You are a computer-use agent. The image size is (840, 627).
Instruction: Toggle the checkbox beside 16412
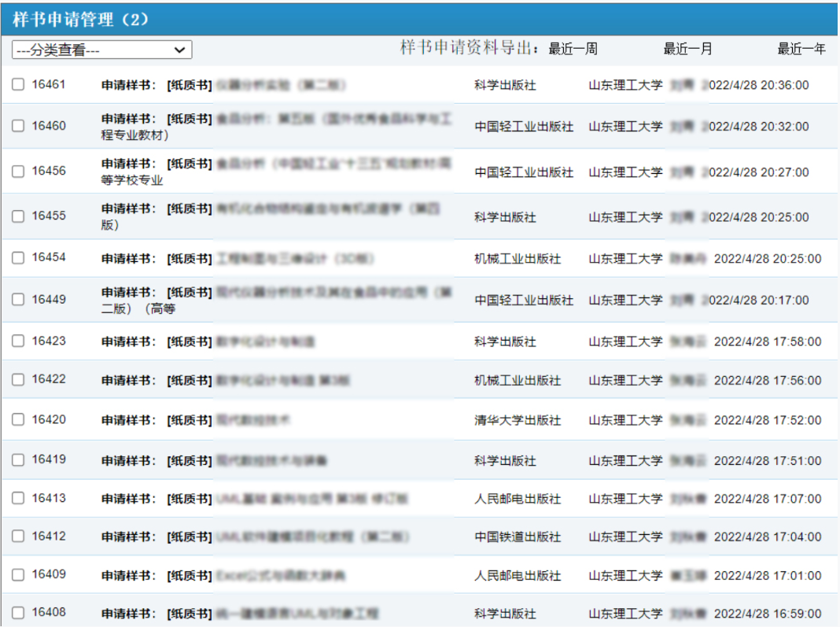(18, 537)
